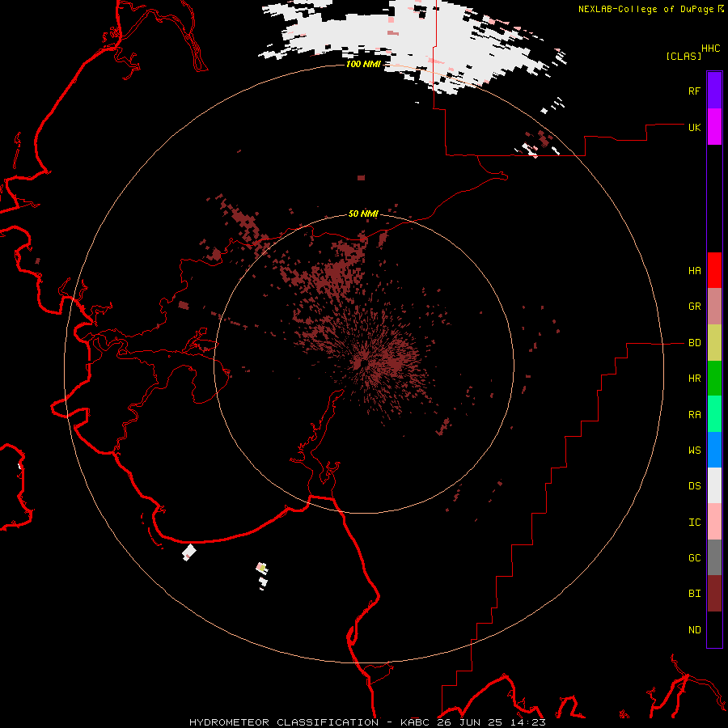Click the DS legend label
Viewport: 728px width, 728px height.
tap(695, 486)
